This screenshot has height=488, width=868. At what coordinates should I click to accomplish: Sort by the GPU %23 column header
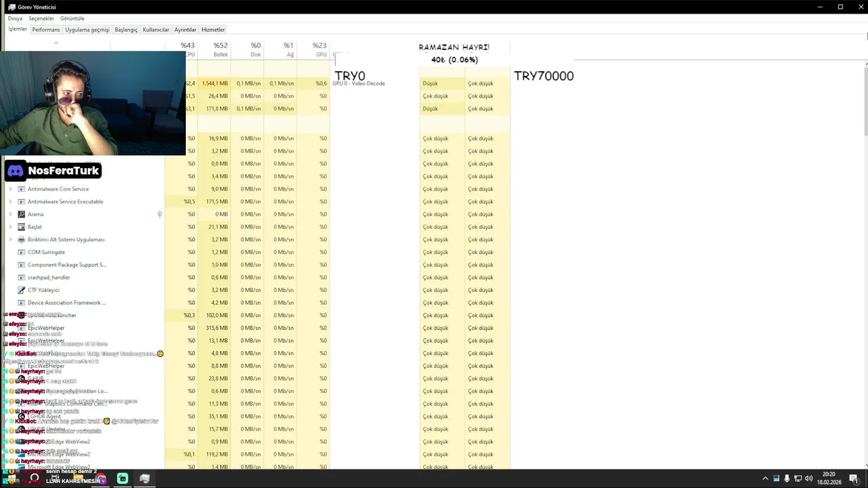pos(313,49)
